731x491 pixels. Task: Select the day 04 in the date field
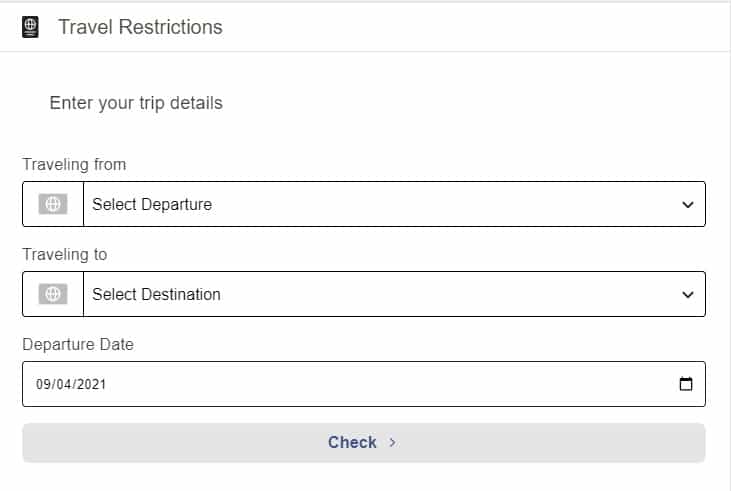click(64, 384)
